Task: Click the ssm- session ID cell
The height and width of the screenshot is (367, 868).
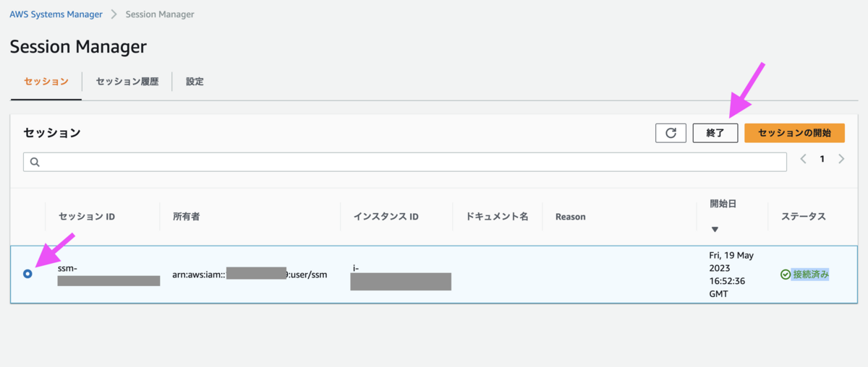Action: [109, 275]
